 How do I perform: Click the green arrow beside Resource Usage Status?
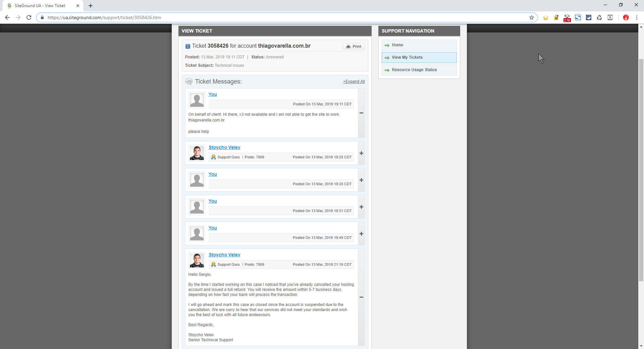[x=387, y=70]
